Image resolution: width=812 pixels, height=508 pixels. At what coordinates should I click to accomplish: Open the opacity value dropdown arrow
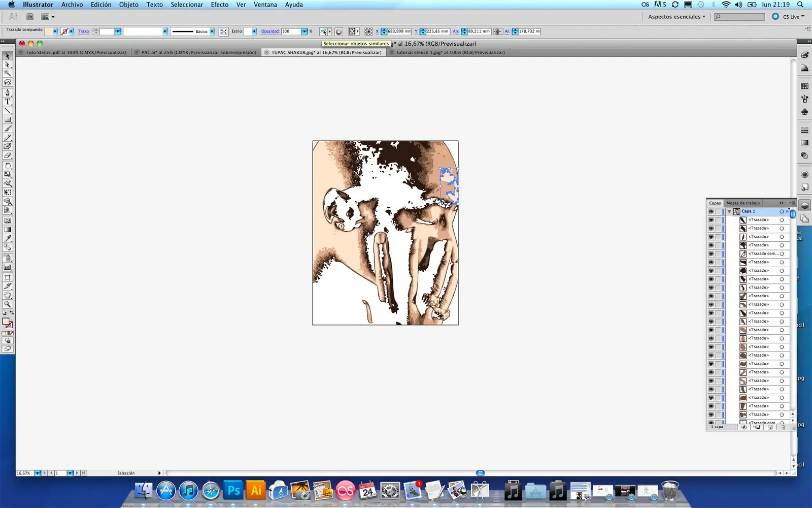pos(304,31)
